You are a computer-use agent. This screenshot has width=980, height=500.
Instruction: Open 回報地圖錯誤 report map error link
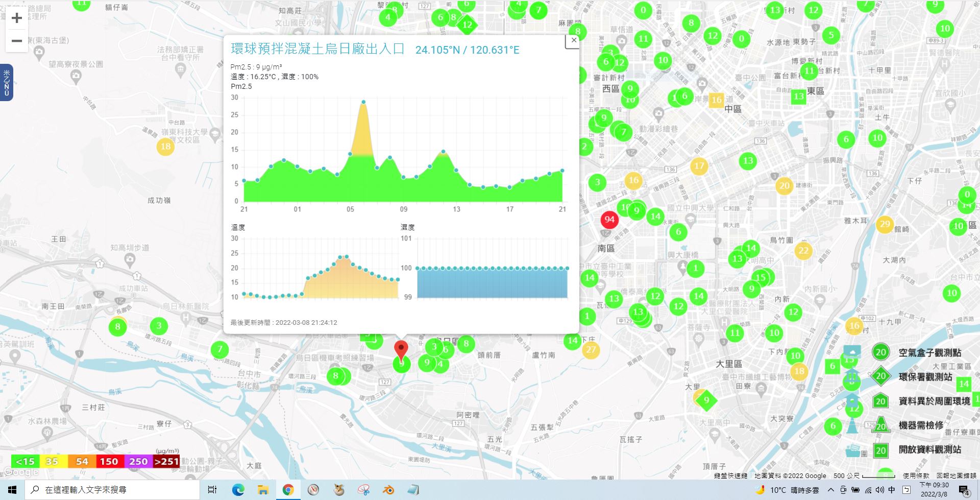(x=956, y=475)
